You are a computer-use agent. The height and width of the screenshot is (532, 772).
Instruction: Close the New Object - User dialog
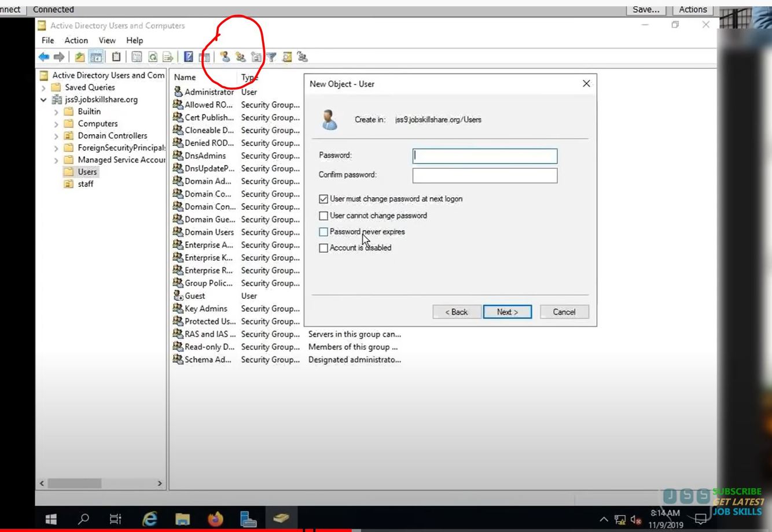click(586, 84)
